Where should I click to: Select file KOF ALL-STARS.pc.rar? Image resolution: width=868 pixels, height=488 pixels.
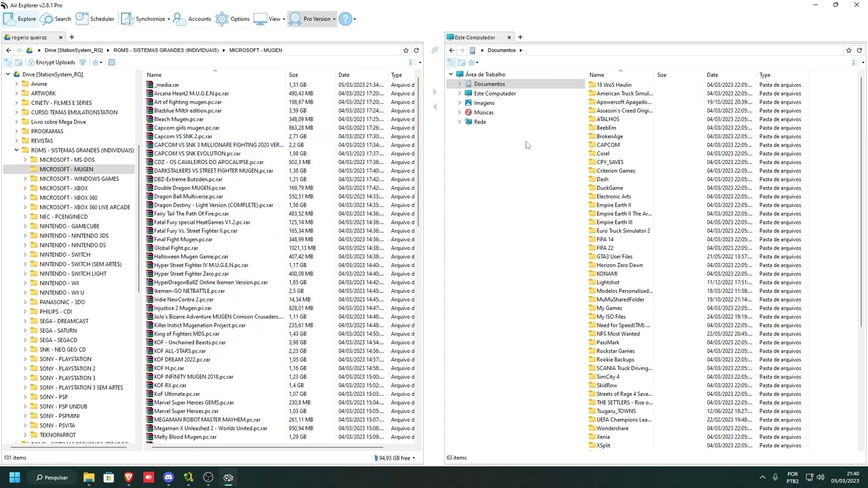click(180, 351)
